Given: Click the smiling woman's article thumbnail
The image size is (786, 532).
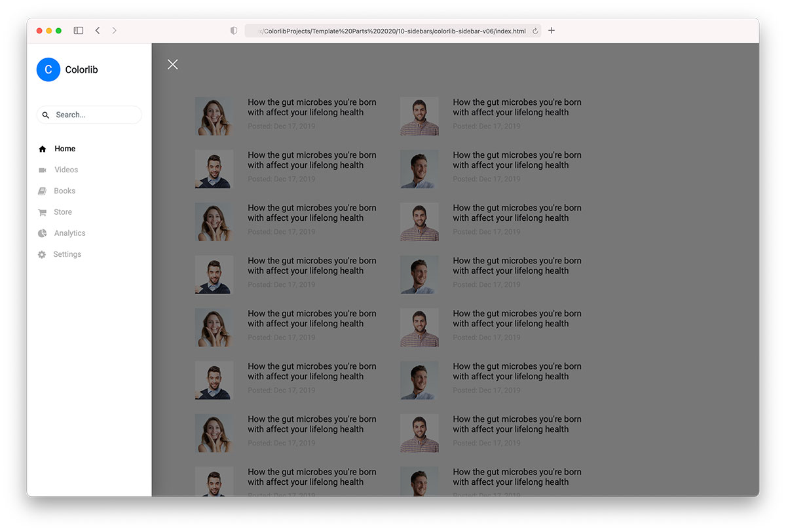Looking at the screenshot, I should [x=214, y=116].
